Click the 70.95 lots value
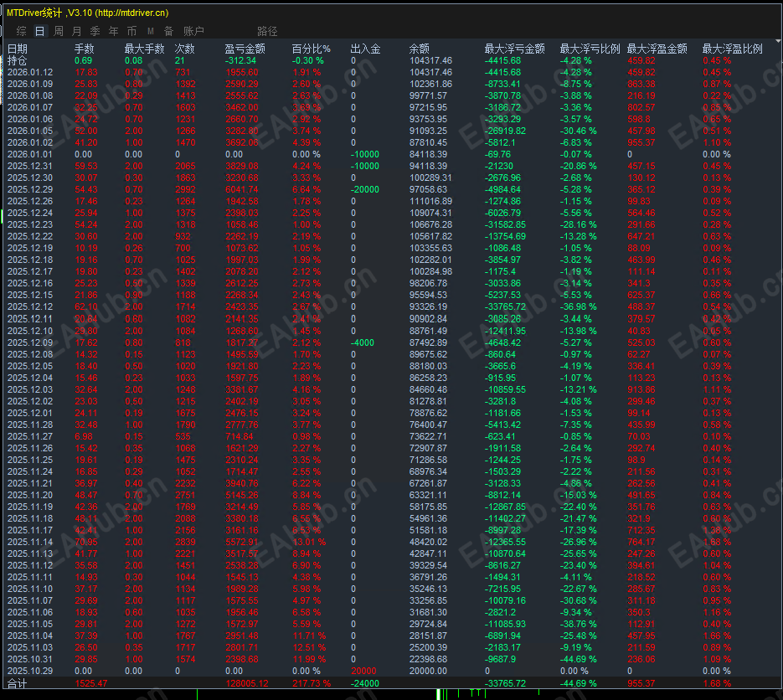The width and height of the screenshot is (783, 700). coord(86,542)
